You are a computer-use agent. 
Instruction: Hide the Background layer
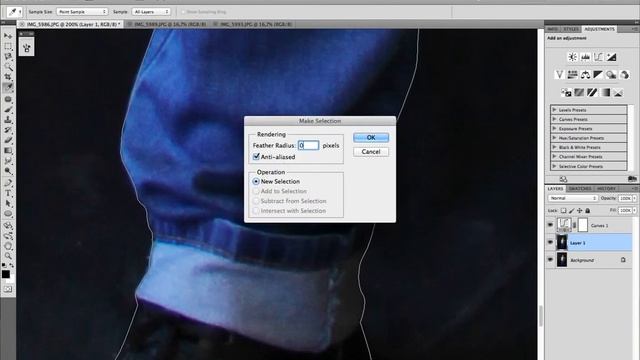click(550, 260)
